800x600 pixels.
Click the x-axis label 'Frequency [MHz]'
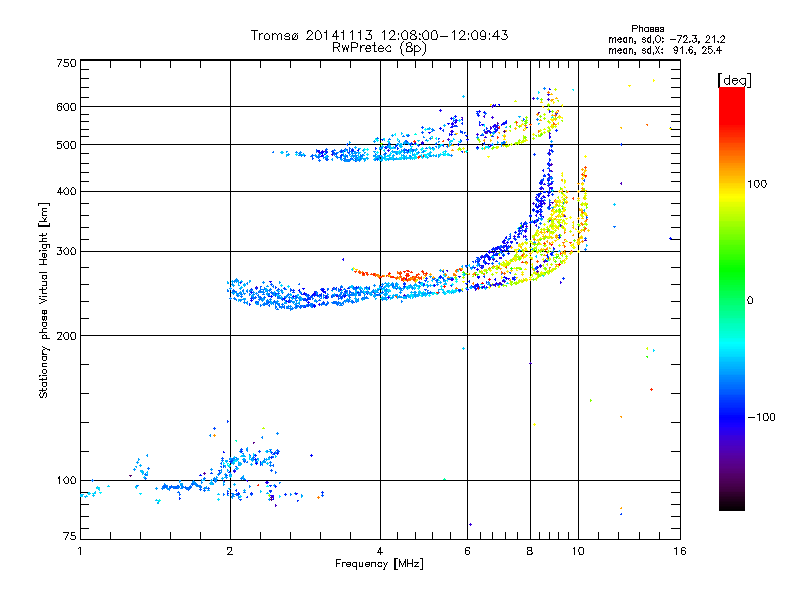click(x=379, y=564)
